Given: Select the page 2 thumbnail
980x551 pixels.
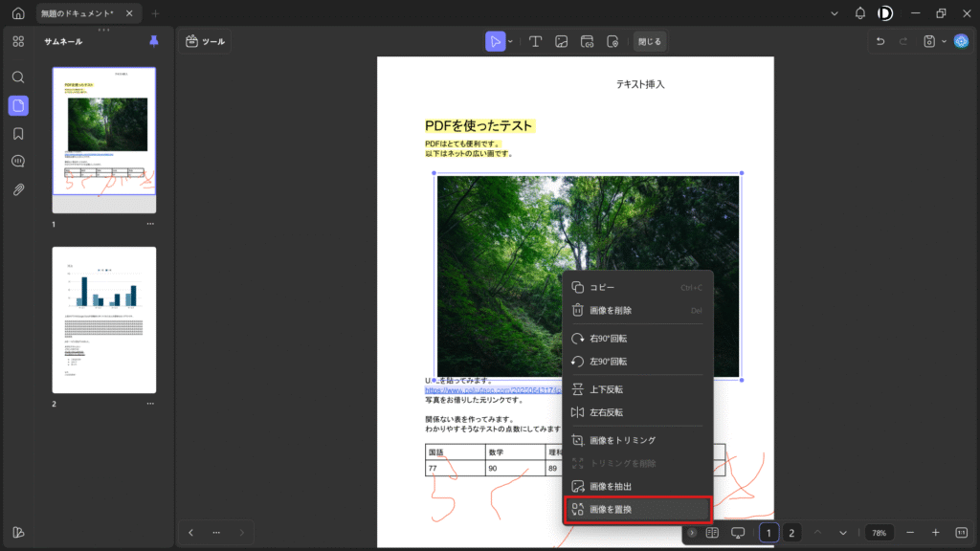Looking at the screenshot, I should tap(103, 320).
